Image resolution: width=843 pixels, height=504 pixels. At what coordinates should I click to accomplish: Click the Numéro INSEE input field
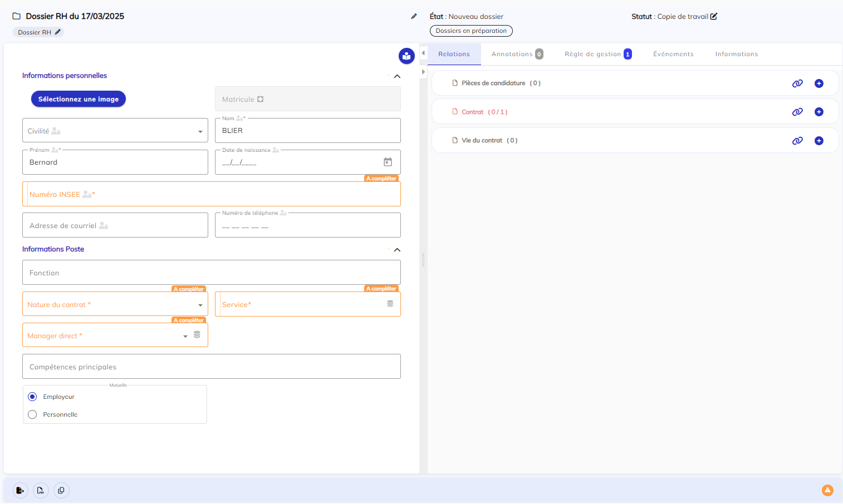point(212,194)
